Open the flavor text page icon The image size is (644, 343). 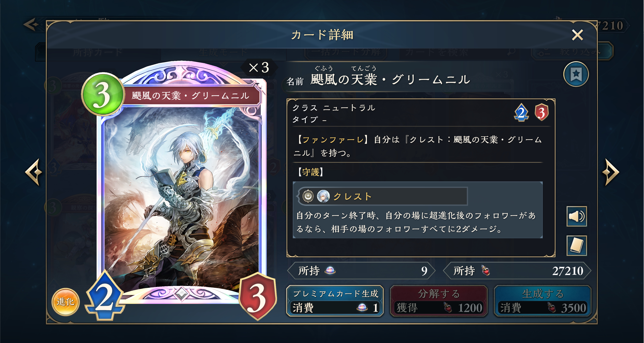click(577, 246)
